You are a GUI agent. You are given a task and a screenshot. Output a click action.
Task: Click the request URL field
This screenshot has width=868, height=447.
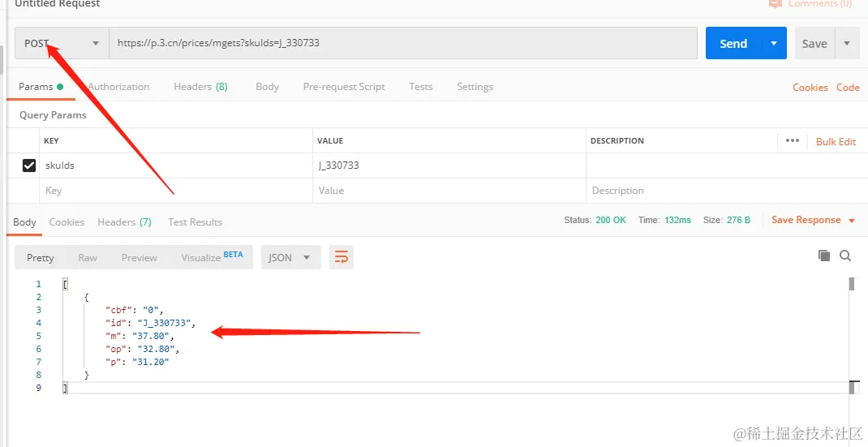[402, 43]
